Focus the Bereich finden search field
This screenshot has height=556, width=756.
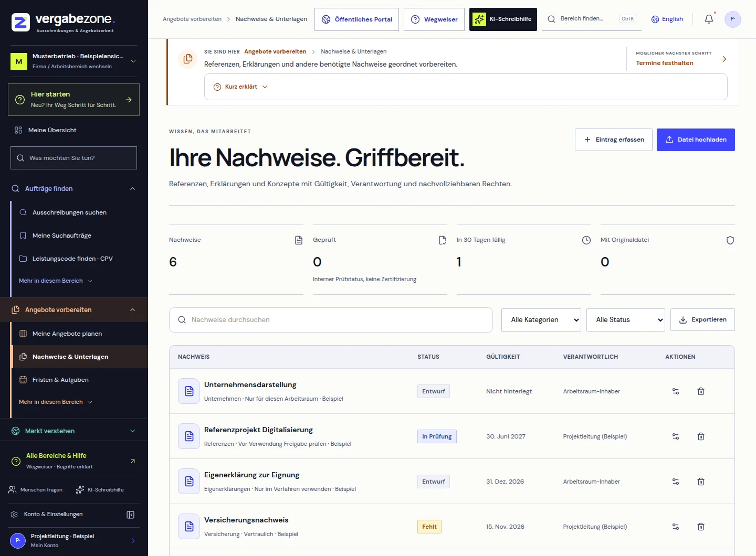592,19
